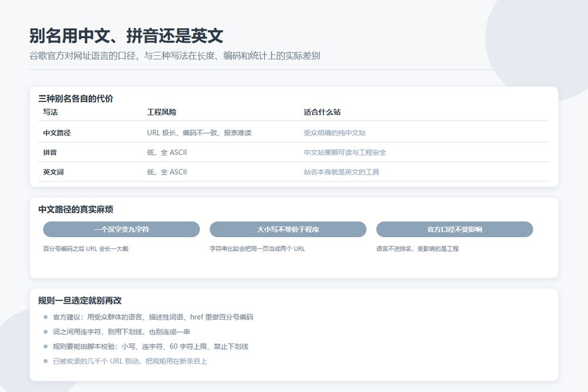Select the 中文路径 row label
Viewport: 588px width, 392px height.
point(56,132)
